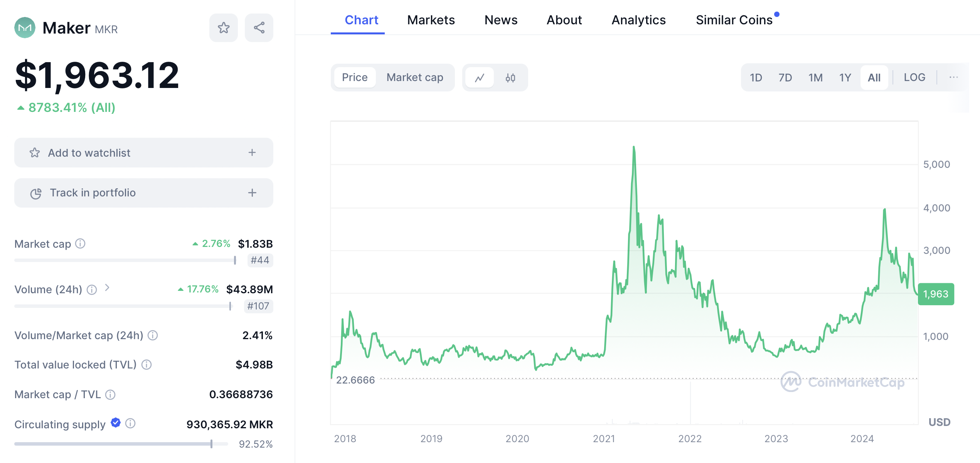Click the 2022 label on chart axis
980x463 pixels.
[x=690, y=439]
